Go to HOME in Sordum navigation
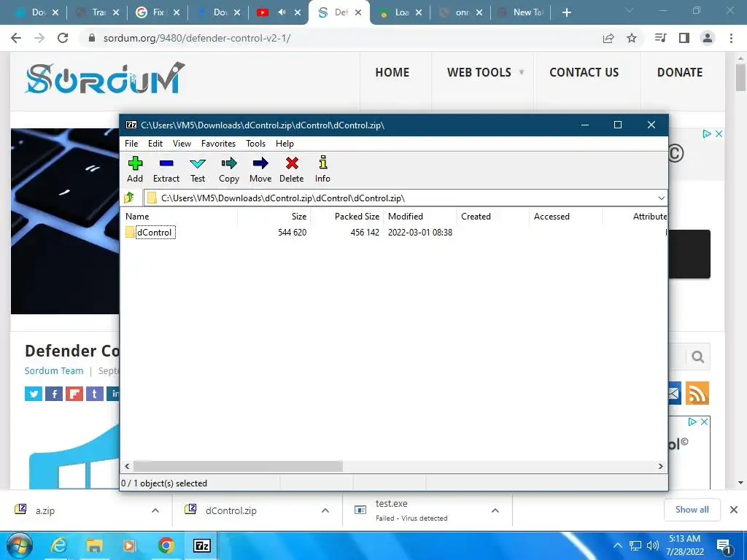 [x=392, y=72]
